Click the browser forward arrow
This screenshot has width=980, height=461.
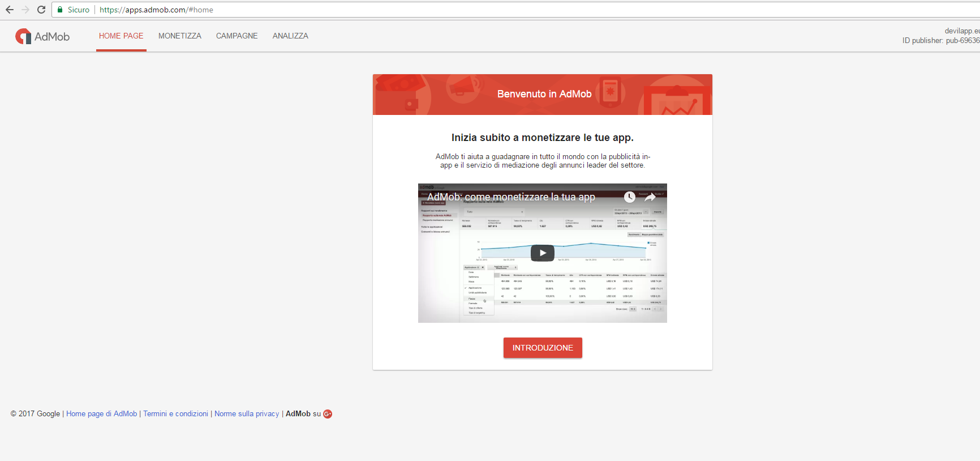pos(25,10)
